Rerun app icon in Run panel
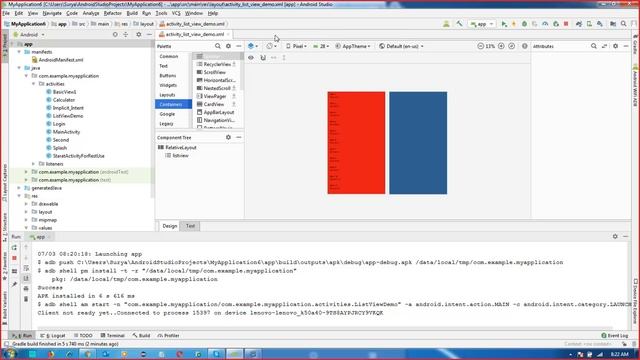 click(14, 248)
